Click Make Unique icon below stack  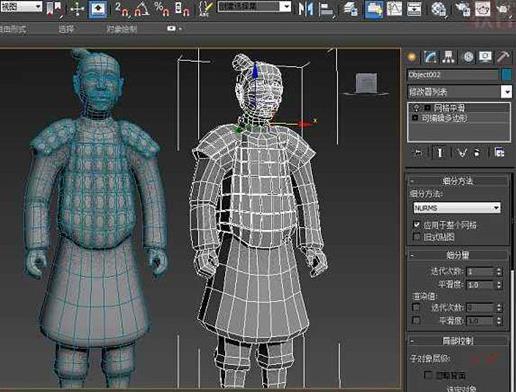(x=462, y=153)
